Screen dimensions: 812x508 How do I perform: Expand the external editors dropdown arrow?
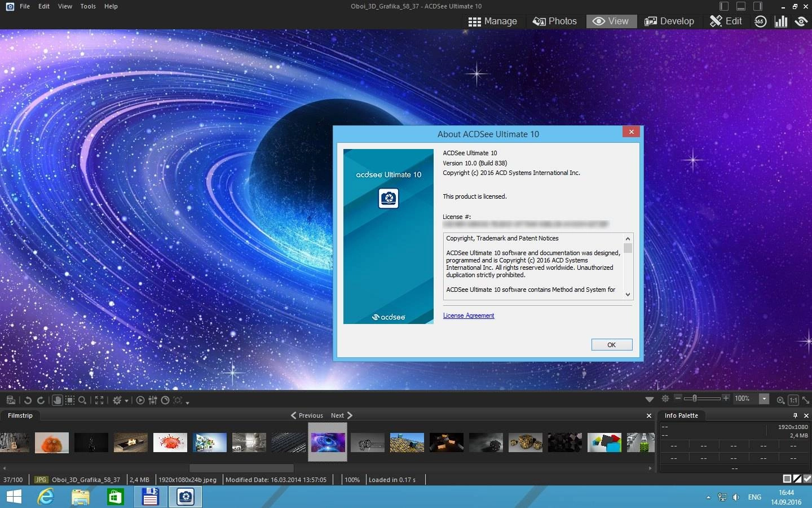[126, 401]
